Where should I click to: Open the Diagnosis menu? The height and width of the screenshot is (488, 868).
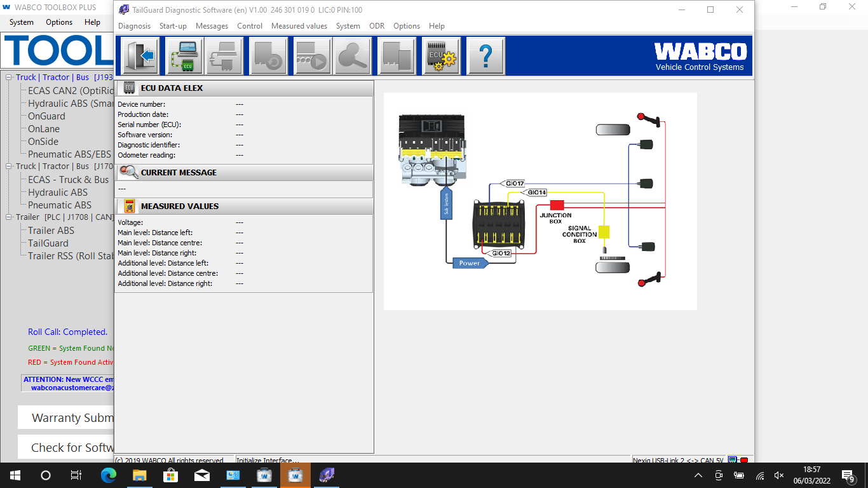coord(134,26)
